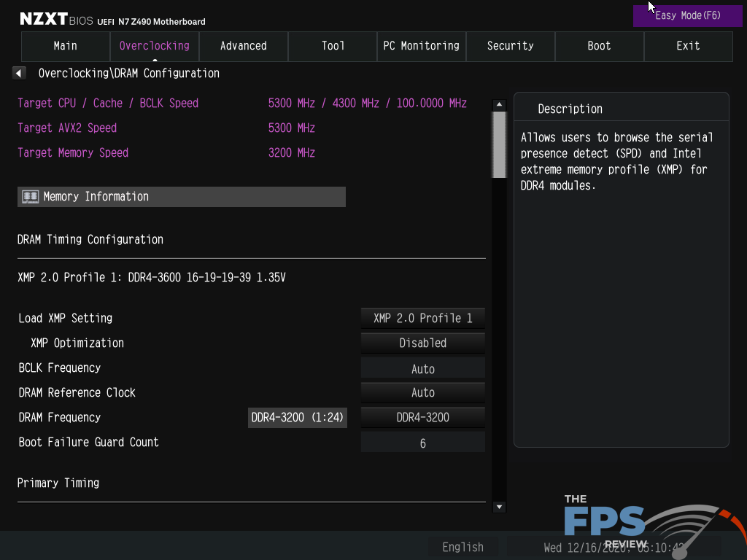Click the Target Memory Speed 3200 MHz value

292,153
